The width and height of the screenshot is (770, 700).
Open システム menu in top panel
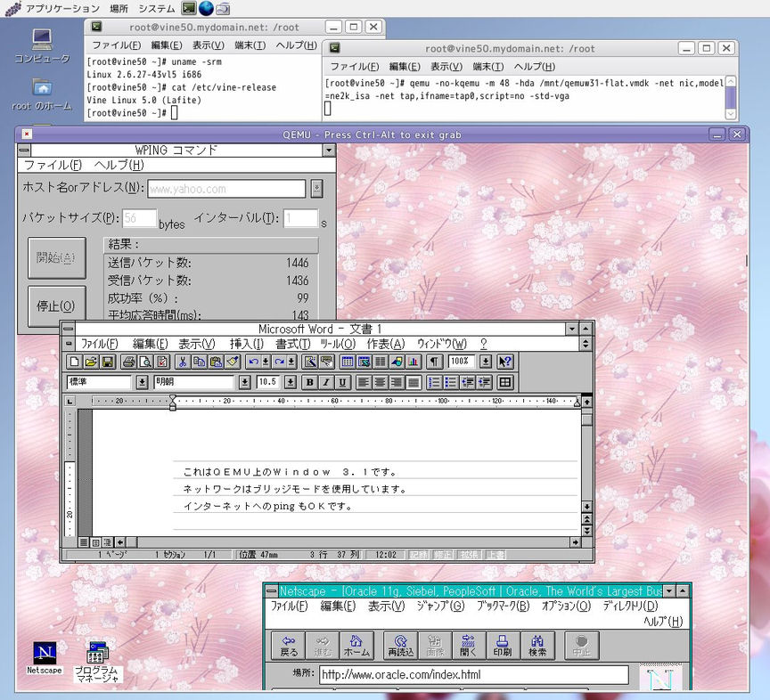[157, 8]
